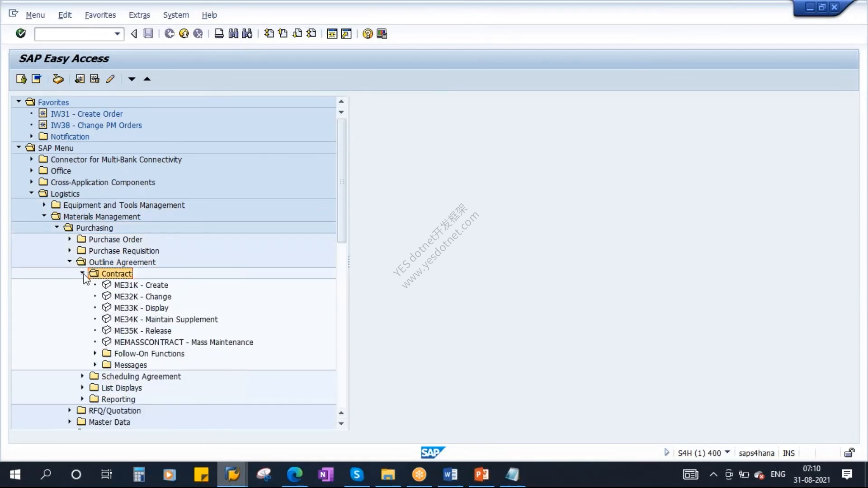Viewport: 868px width, 488px height.
Task: Click the green Enter checkmark icon
Action: (x=21, y=33)
